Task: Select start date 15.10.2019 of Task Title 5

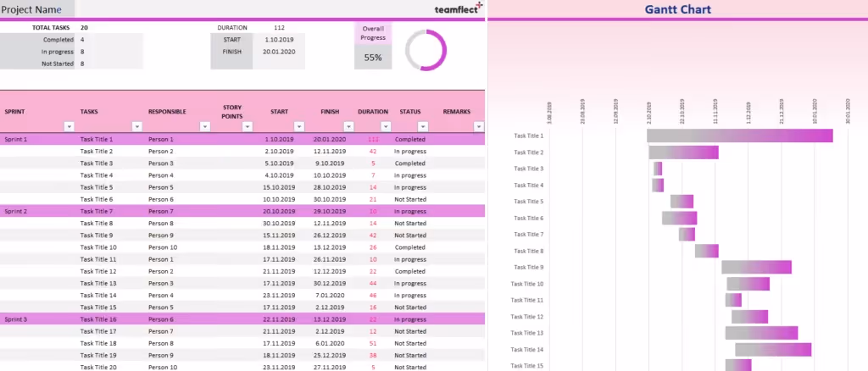Action: tap(278, 187)
